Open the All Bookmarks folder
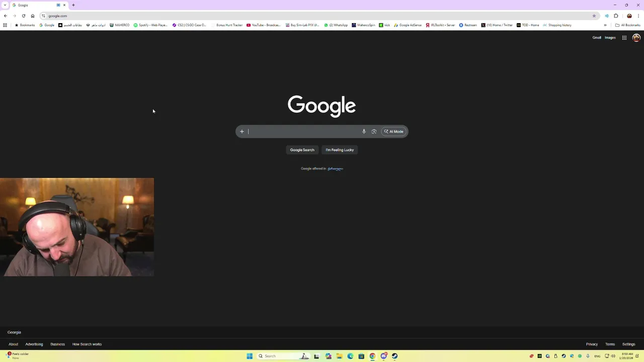The image size is (644, 362). (627, 25)
